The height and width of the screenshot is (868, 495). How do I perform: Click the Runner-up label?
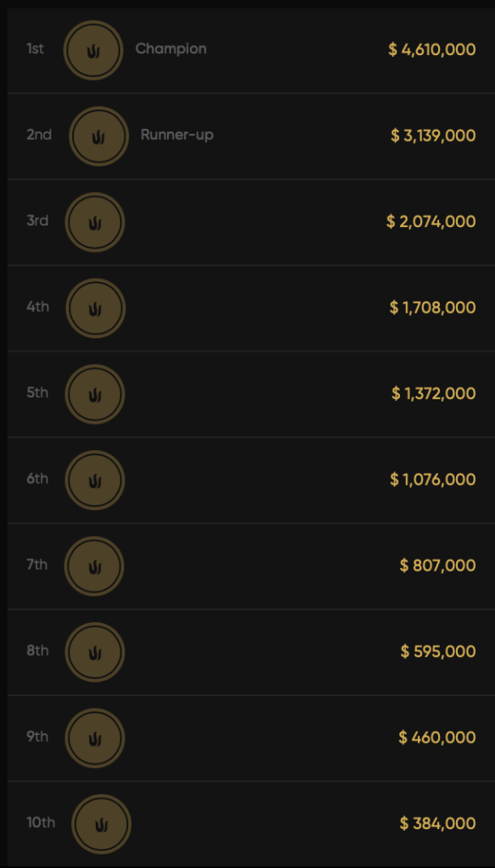[x=177, y=135]
